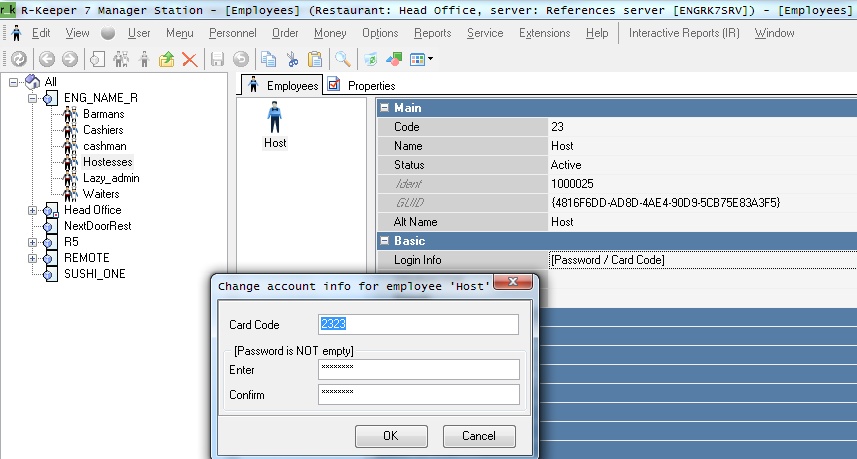Collapse the Main properties section
This screenshot has height=459, width=857.
384,108
